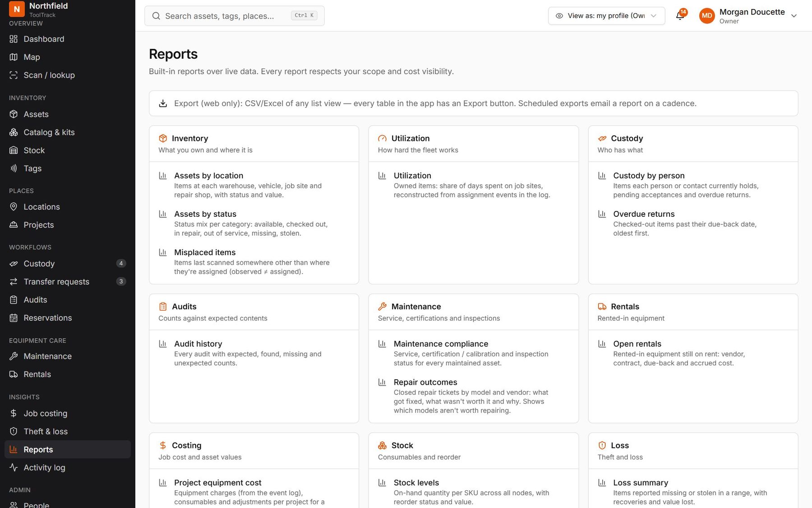Click the Northfield orange N logo
This screenshot has height=508, width=812.
(x=17, y=9)
